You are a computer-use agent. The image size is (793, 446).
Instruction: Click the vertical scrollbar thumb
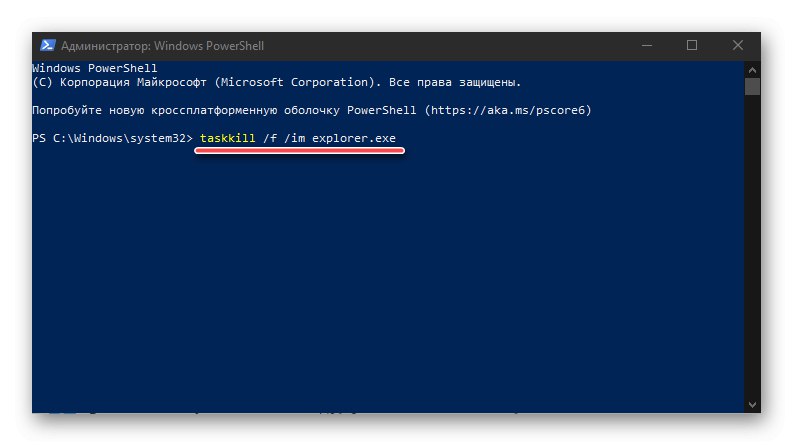tap(752, 86)
